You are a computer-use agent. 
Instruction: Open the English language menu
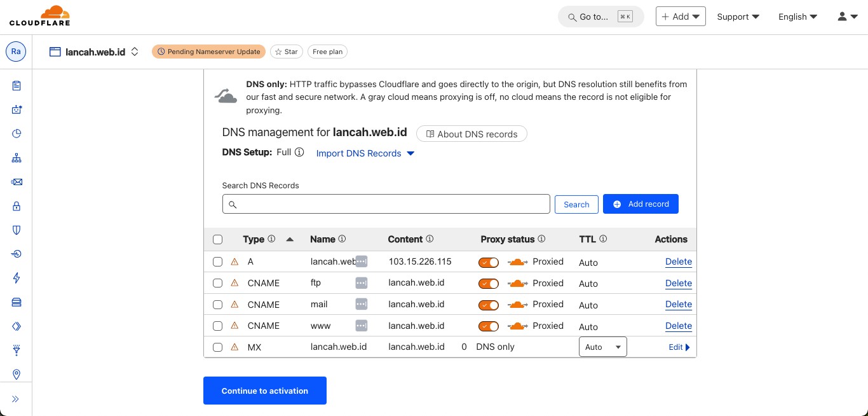[x=797, y=17]
